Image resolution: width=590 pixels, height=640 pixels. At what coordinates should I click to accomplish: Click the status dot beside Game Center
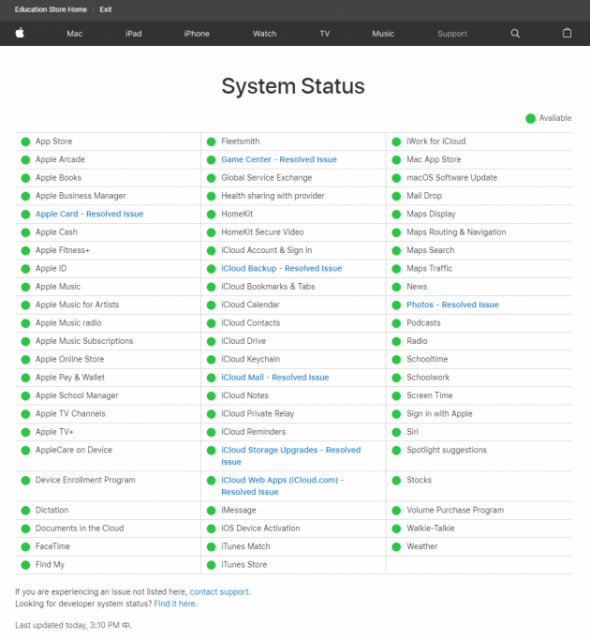tap(211, 160)
